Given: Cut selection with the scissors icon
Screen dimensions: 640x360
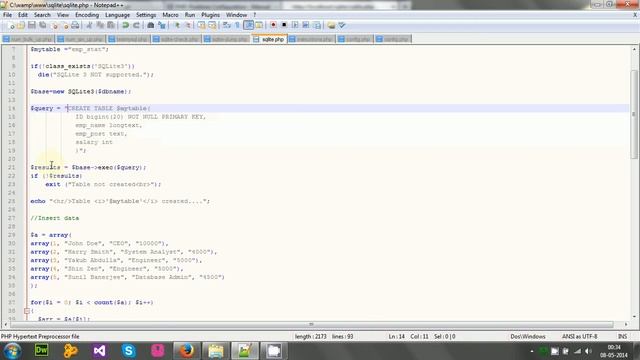Looking at the screenshot, I should click(x=89, y=25).
